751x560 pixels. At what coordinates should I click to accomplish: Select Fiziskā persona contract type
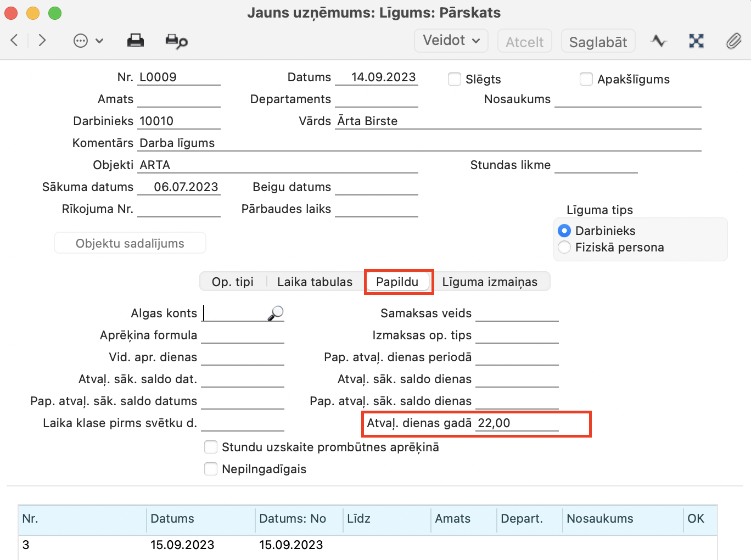[x=564, y=247]
